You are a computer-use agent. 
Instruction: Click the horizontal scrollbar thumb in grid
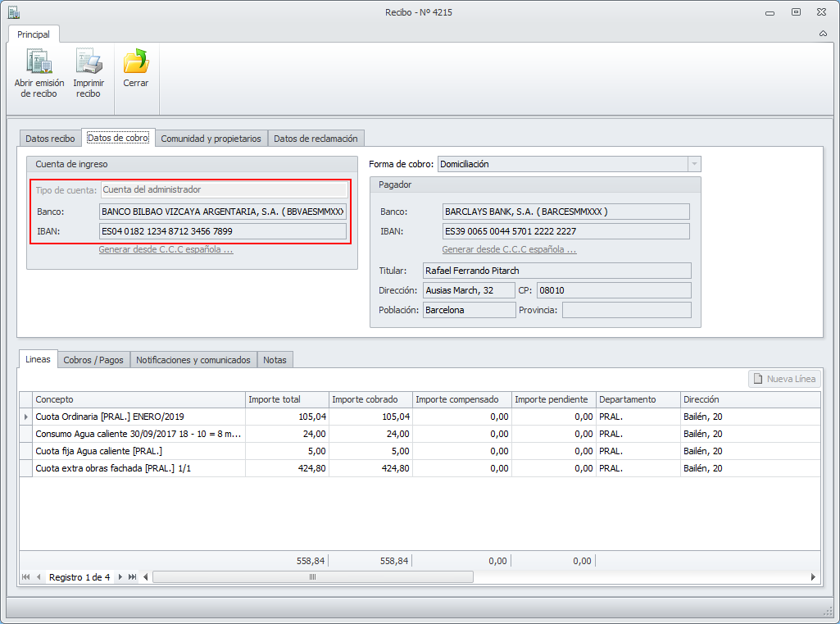point(312,577)
